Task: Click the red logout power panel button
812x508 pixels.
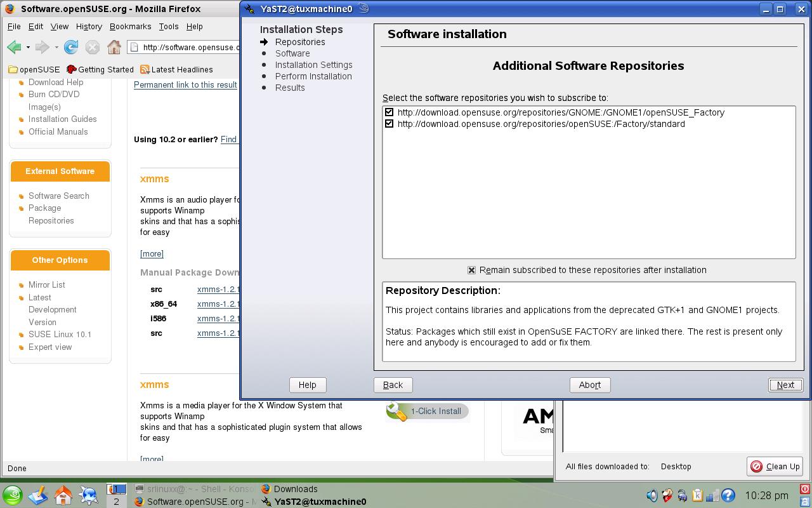Action: (804, 490)
